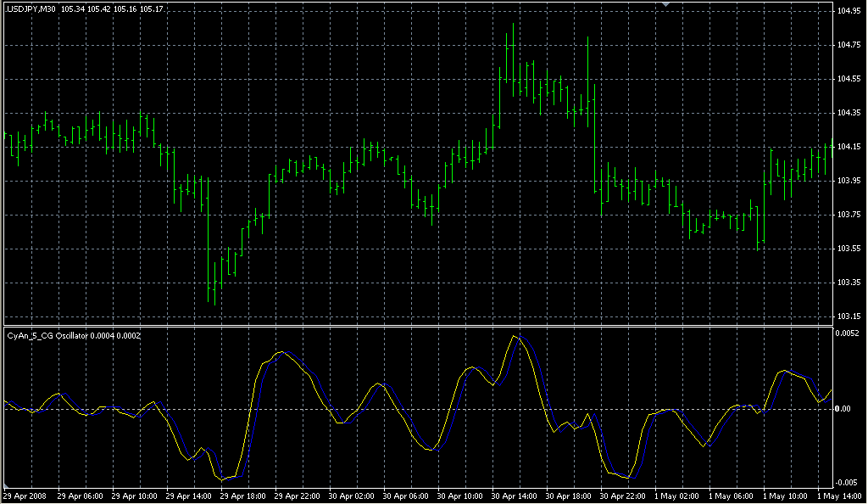The width and height of the screenshot is (868, 504).
Task: Click the 104.95 price axis label
Action: click(849, 11)
